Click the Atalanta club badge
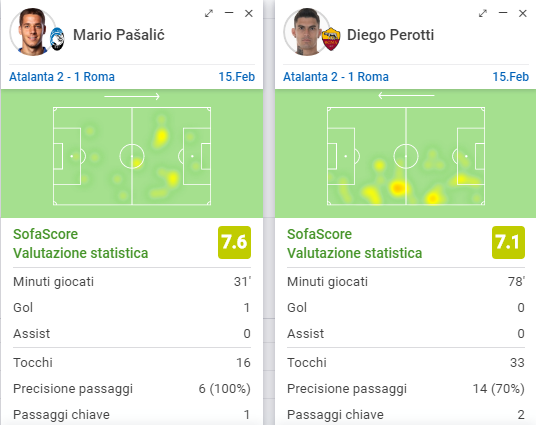 tap(57, 39)
